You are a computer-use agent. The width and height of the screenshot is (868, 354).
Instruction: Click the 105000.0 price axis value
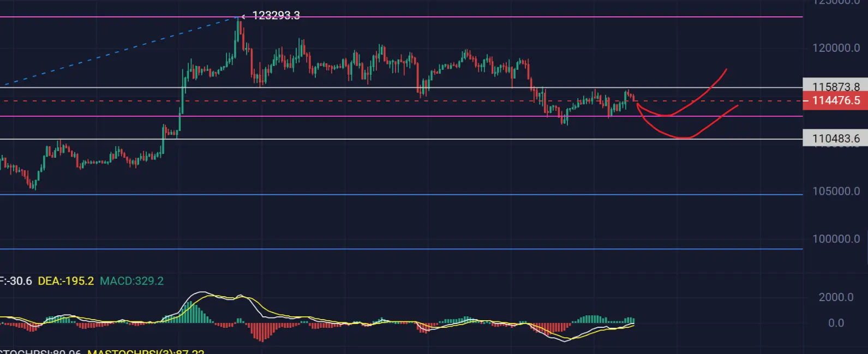[x=836, y=191]
